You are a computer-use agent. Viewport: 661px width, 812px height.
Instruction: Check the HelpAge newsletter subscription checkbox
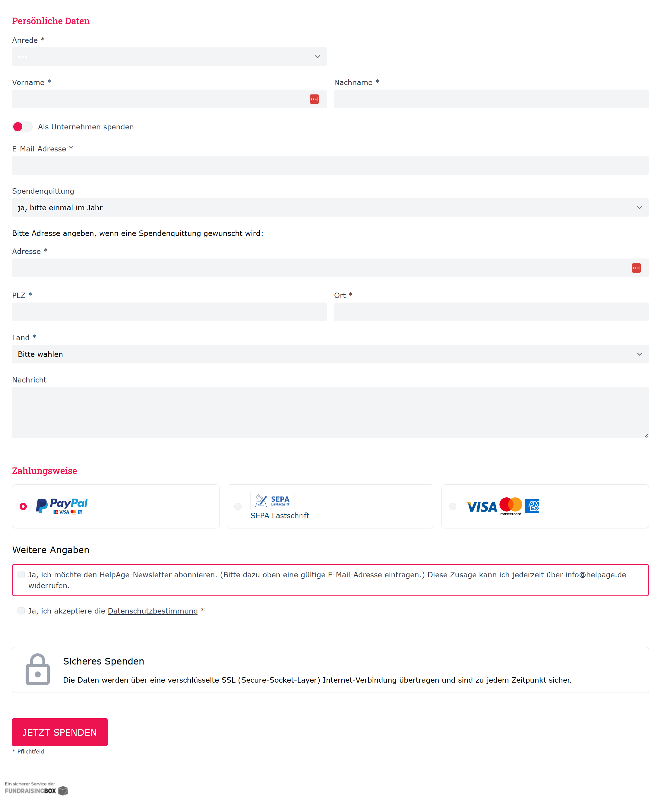[21, 575]
